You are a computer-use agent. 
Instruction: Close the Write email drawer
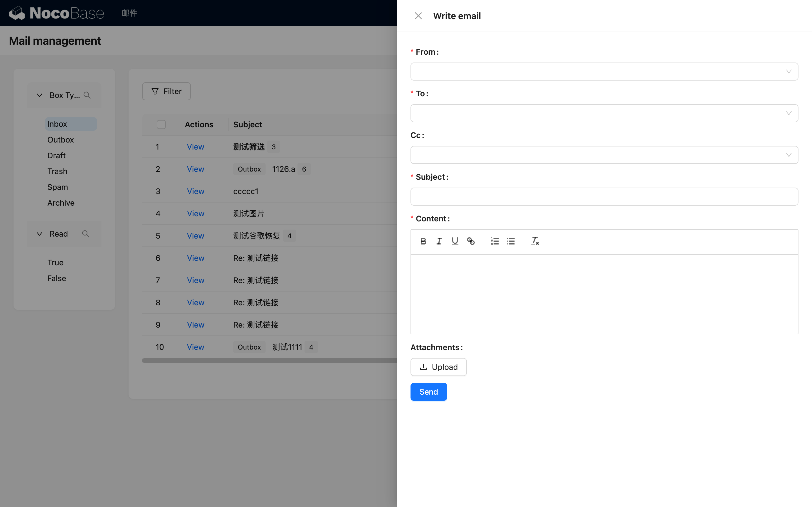(x=418, y=16)
